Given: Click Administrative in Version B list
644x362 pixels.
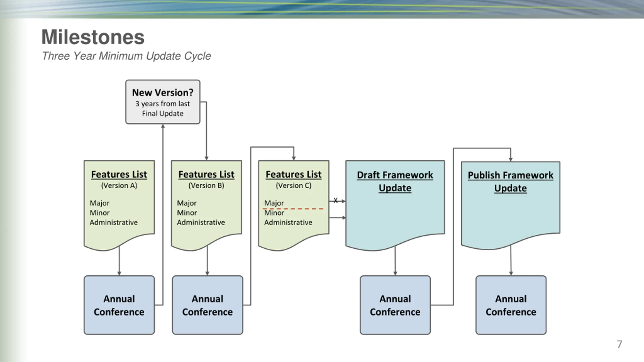Looking at the screenshot, I should pos(201,222).
